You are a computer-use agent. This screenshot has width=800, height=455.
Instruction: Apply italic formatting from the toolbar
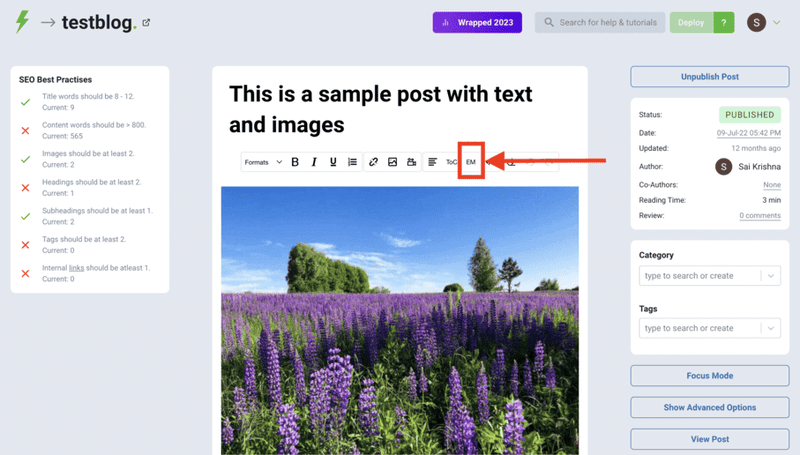314,162
